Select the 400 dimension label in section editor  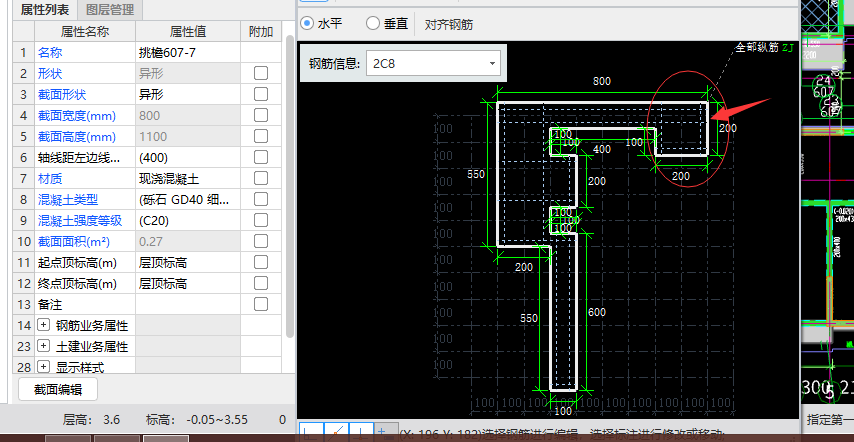602,149
